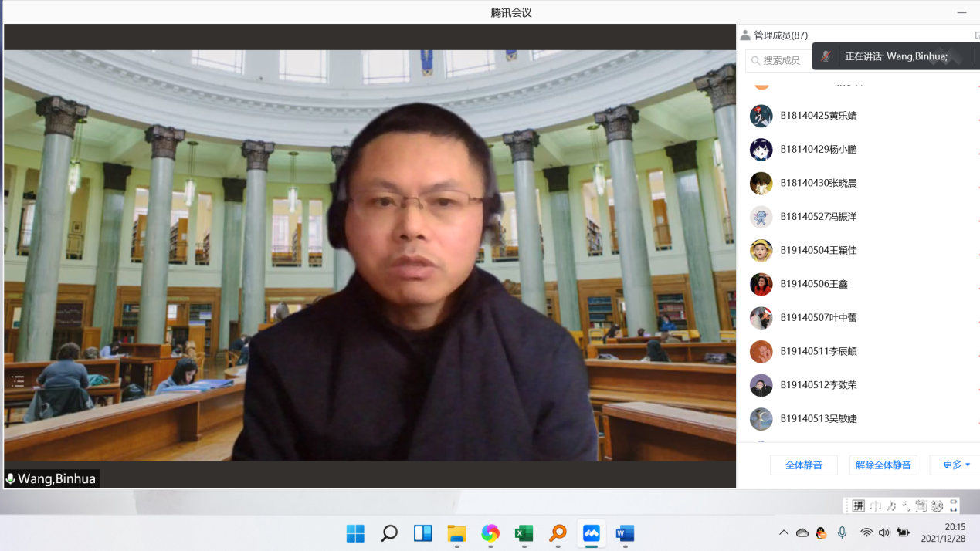The image size is (980, 551).
Task: Click the 管理成员(87) panel header
Action: (x=775, y=35)
